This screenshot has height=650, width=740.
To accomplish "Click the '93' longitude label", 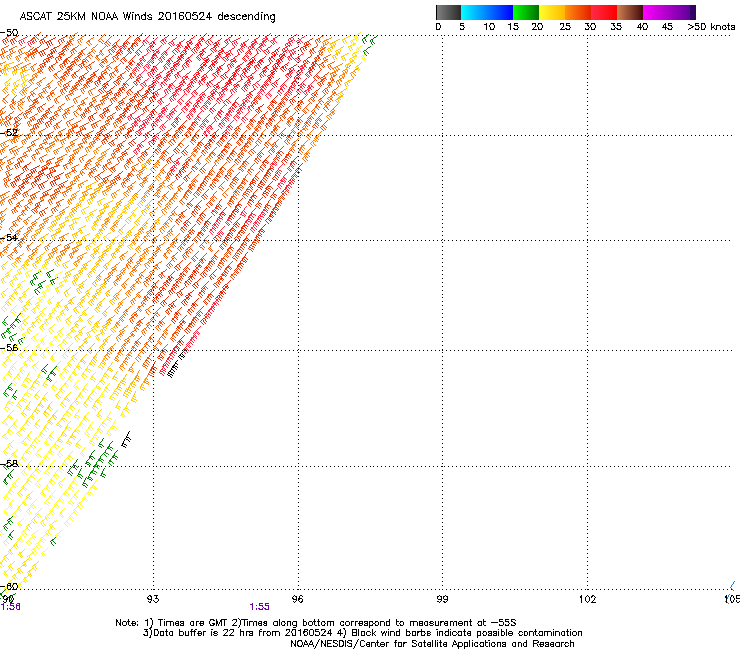I will click(153, 599).
